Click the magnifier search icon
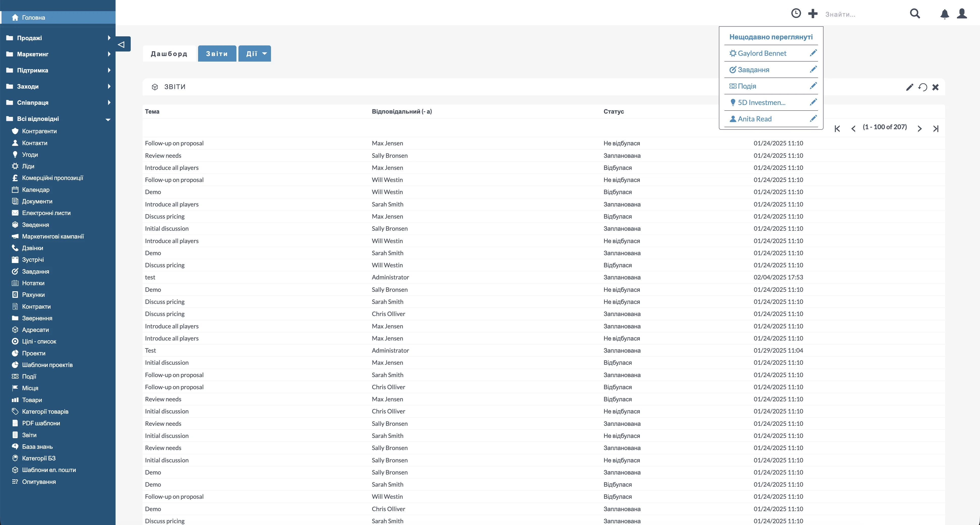Screen dimensions: 980x525 point(915,14)
